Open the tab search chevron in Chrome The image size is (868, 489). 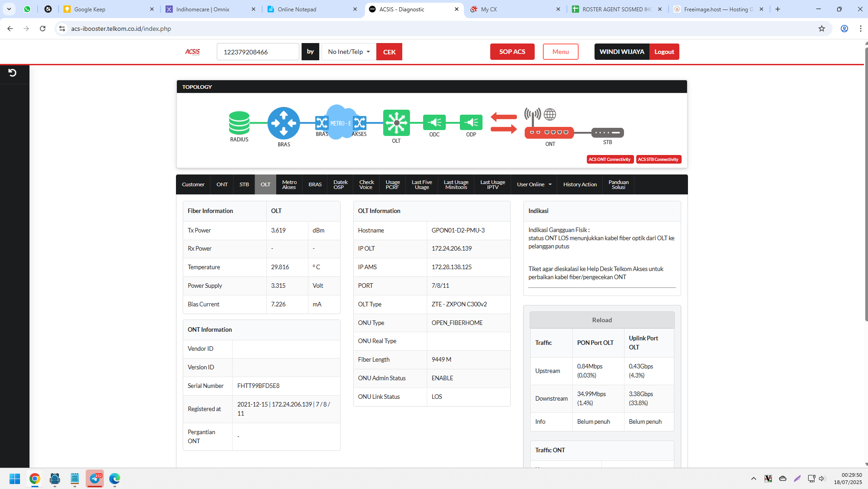pos(9,9)
